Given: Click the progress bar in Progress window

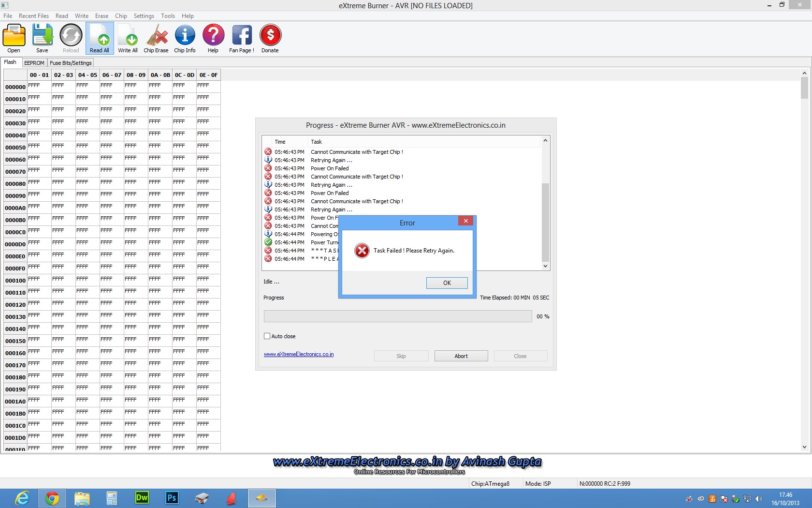Looking at the screenshot, I should coord(398,316).
